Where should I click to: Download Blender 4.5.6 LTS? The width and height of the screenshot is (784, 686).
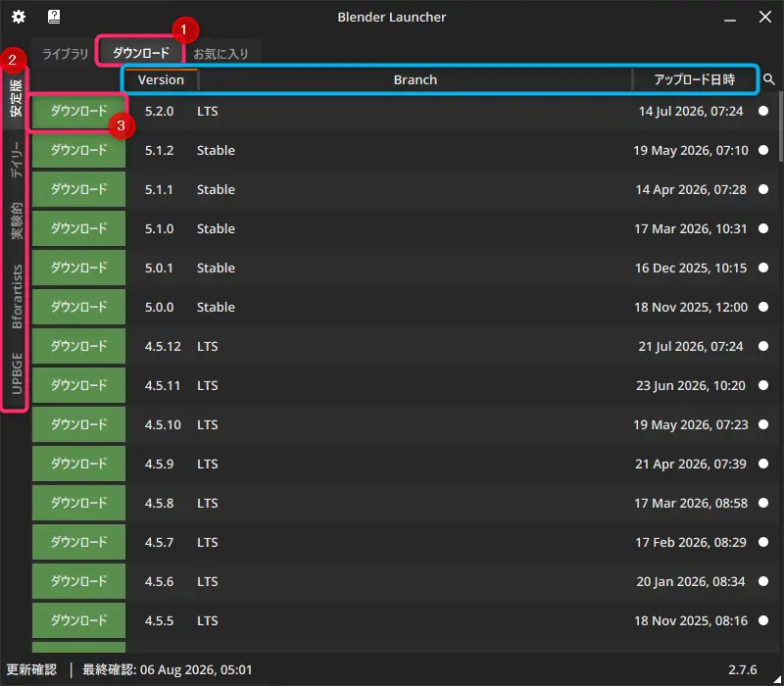pos(79,581)
